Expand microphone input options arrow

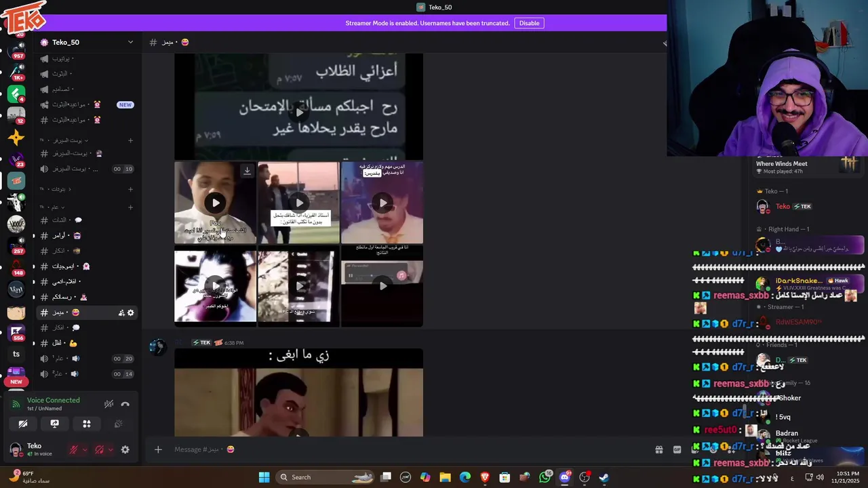coord(84,449)
